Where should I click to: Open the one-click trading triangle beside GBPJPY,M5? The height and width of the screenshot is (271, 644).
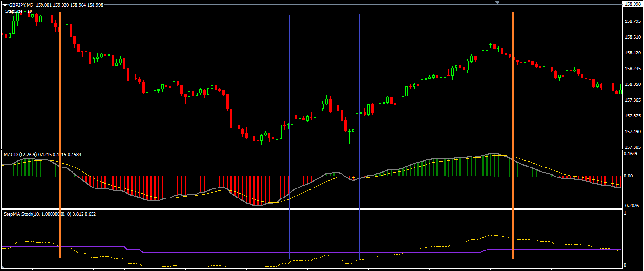tap(5, 5)
